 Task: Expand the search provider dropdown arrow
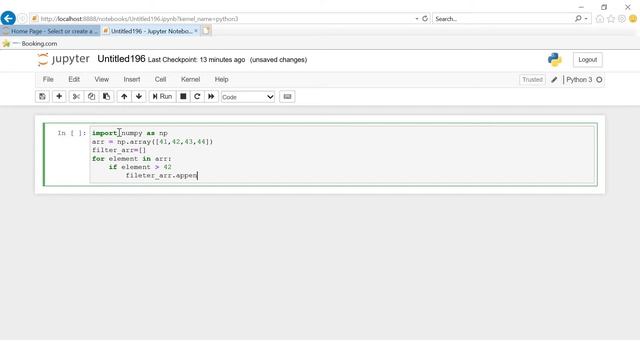(x=586, y=19)
